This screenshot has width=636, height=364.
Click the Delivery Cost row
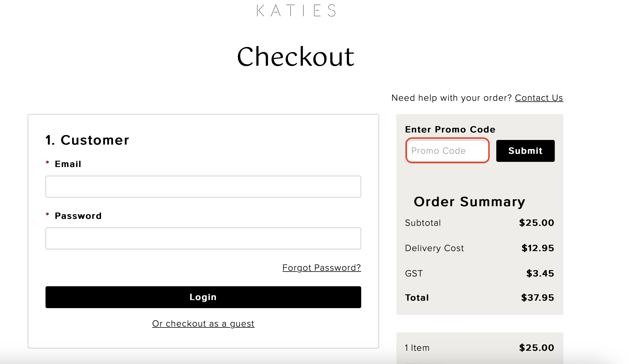pos(434,248)
